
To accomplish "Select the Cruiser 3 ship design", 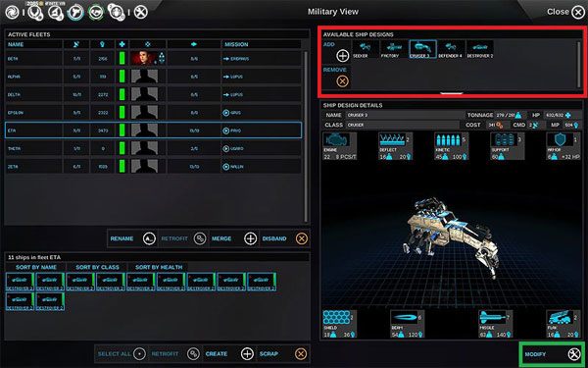I will [x=422, y=49].
